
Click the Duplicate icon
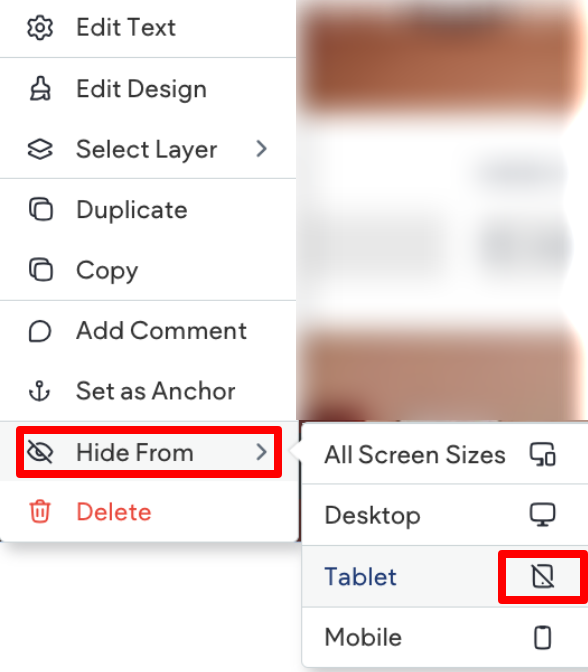point(41,210)
